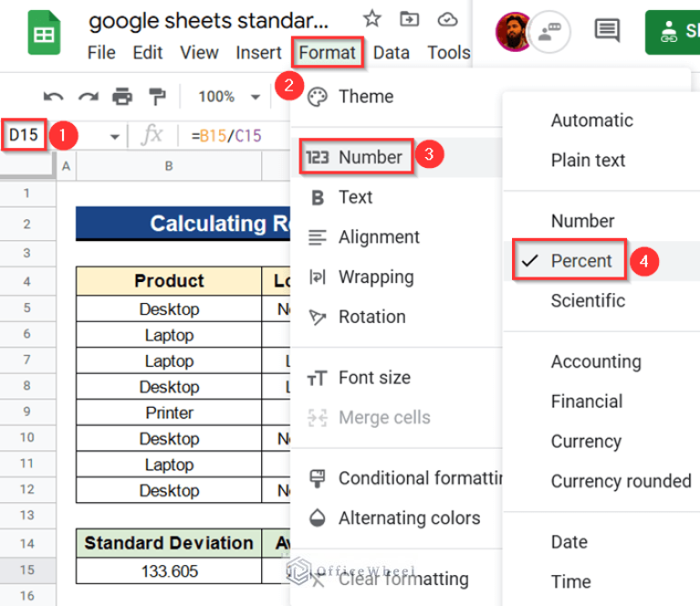
Task: Open the Format menu
Action: click(327, 53)
